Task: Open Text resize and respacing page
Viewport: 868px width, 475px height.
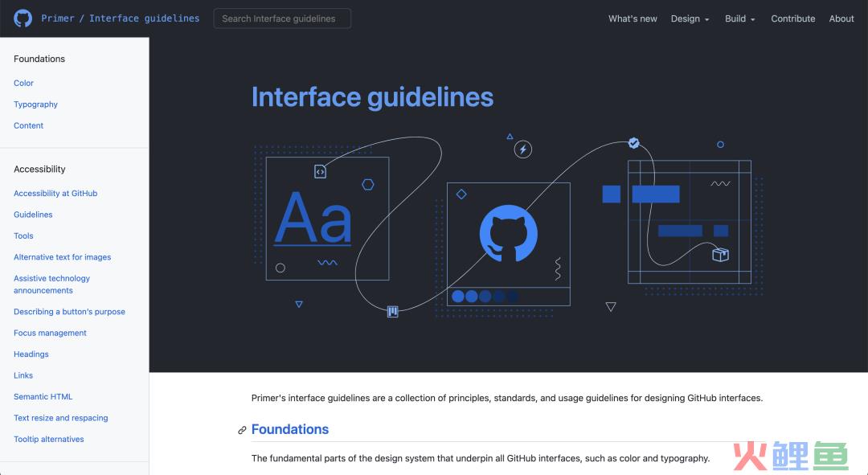Action: pyautogui.click(x=61, y=418)
